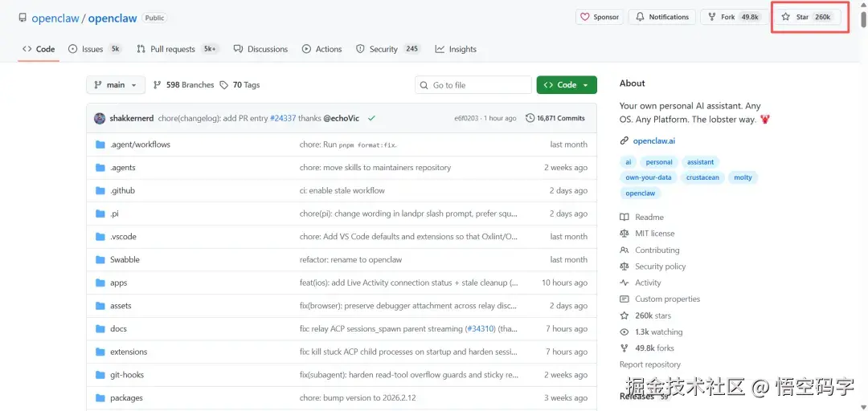The width and height of the screenshot is (868, 411).
Task: Click the .pi folder icon
Action: pos(100,214)
